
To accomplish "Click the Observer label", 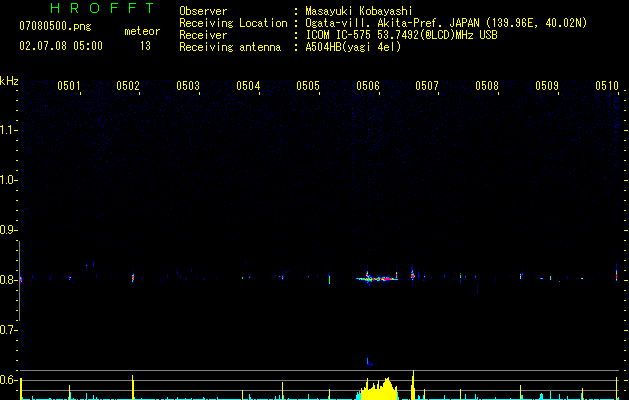I will coord(203,11).
